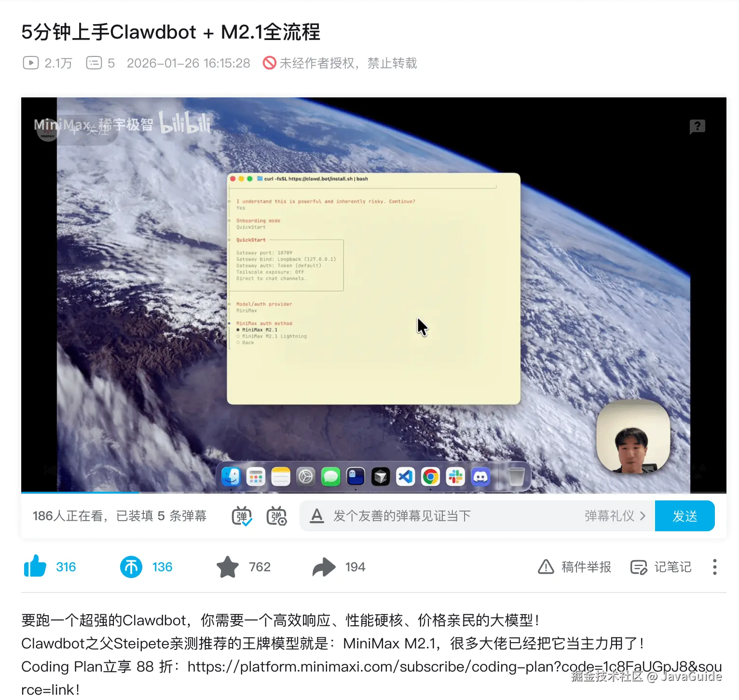This screenshot has height=700, width=739.
Task: Open Launchpad in the video's Dock
Action: coord(256,477)
